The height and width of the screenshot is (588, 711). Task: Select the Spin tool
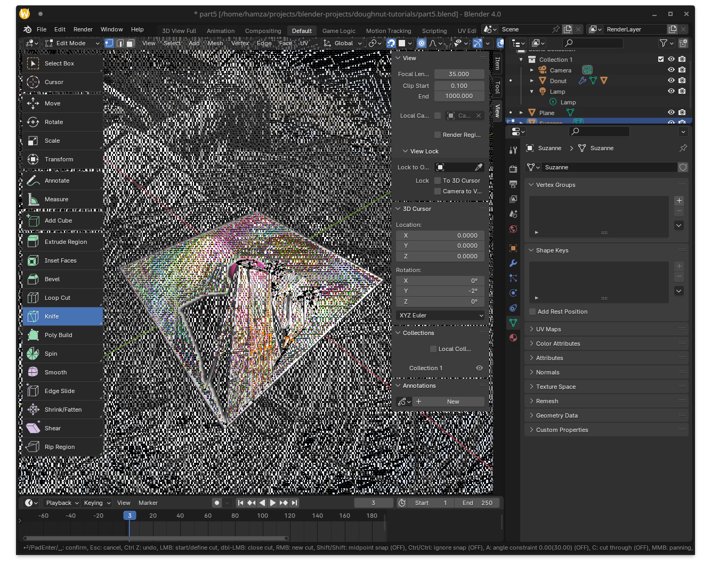(x=62, y=354)
